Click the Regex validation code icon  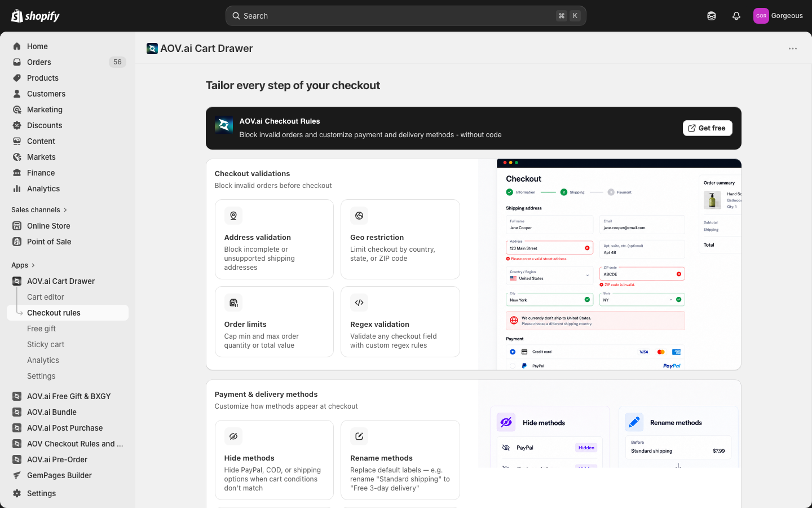tap(359, 303)
